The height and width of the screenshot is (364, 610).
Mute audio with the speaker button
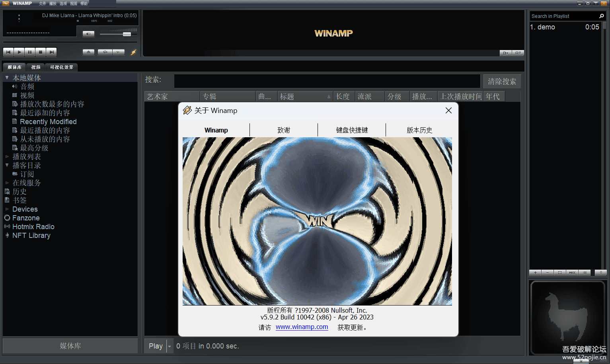[x=88, y=34]
